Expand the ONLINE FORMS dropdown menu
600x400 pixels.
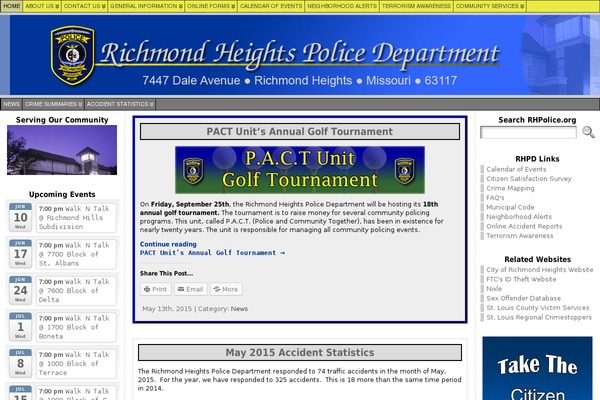point(211,6)
